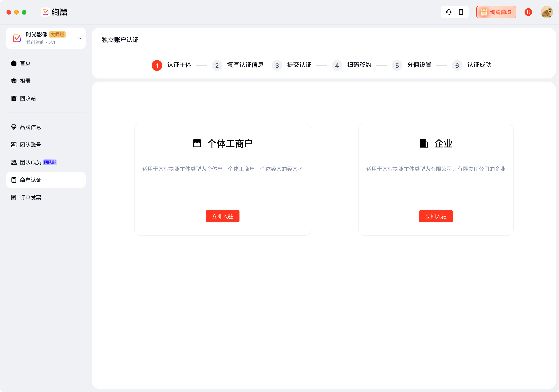Viewport: 559px width, 392px height.
Task: Expand the 时光影像 workspace dropdown chevron
Action: pyautogui.click(x=79, y=38)
